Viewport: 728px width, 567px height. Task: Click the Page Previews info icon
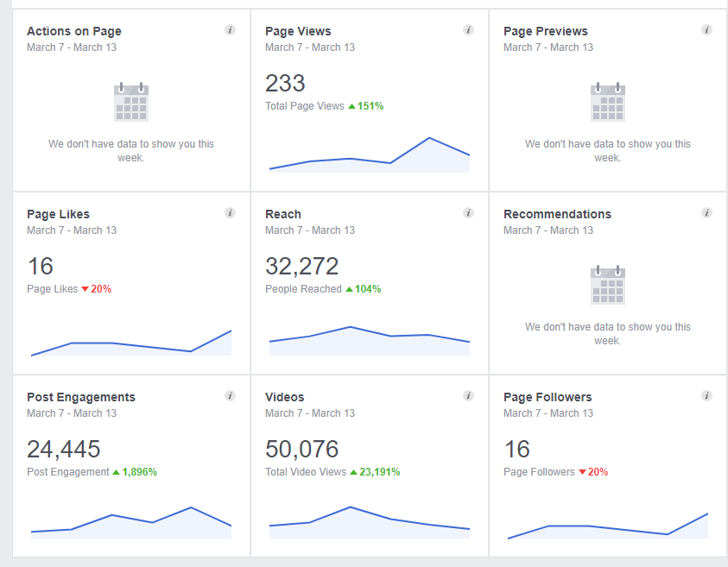706,30
